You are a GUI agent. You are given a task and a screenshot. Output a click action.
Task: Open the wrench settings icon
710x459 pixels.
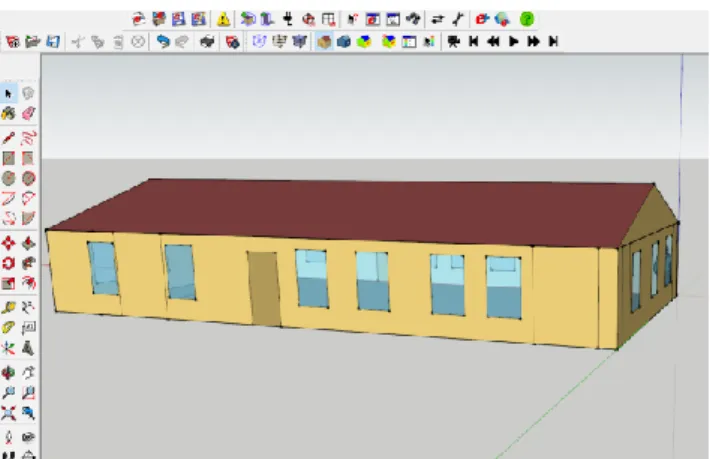click(x=458, y=19)
